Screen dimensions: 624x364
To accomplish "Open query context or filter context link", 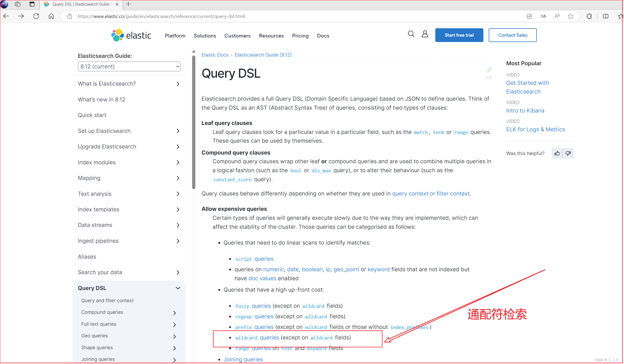I will coord(431,194).
